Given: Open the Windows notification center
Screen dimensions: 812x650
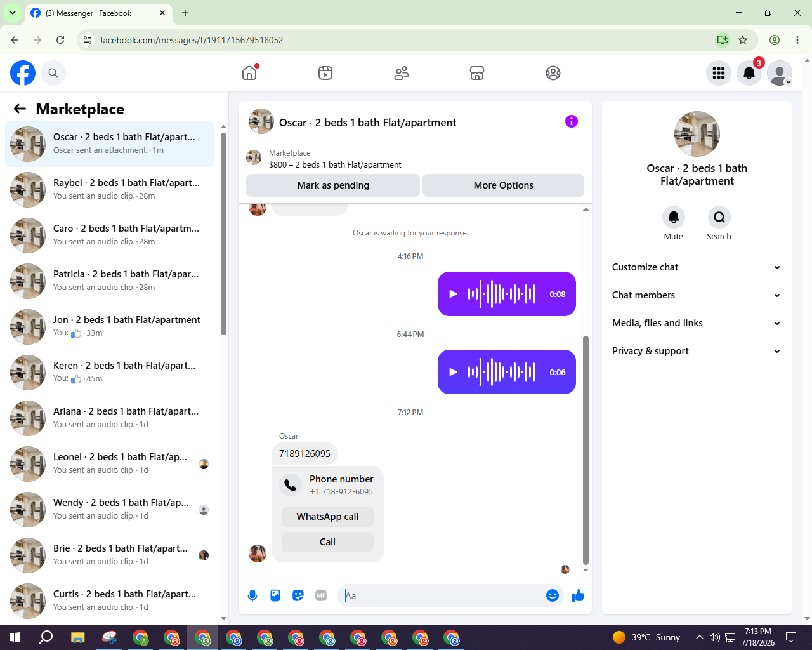Looking at the screenshot, I should coord(791,637).
